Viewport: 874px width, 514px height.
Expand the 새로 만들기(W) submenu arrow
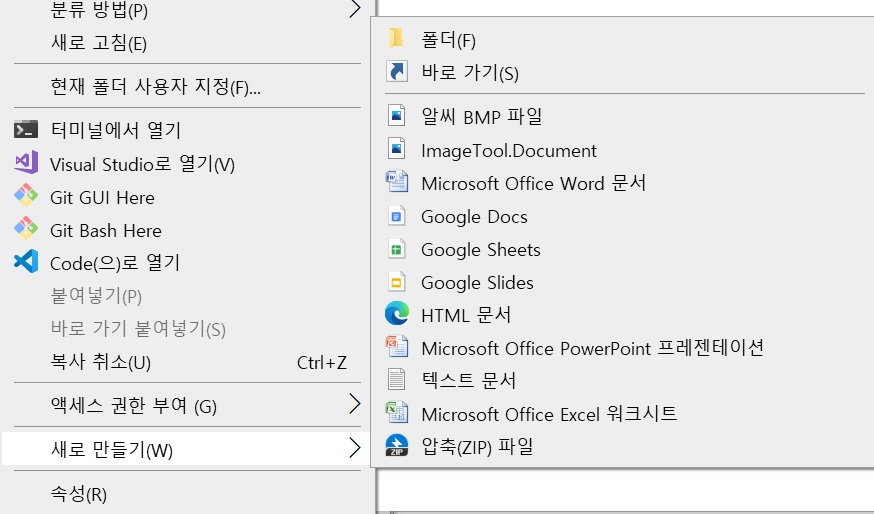355,448
